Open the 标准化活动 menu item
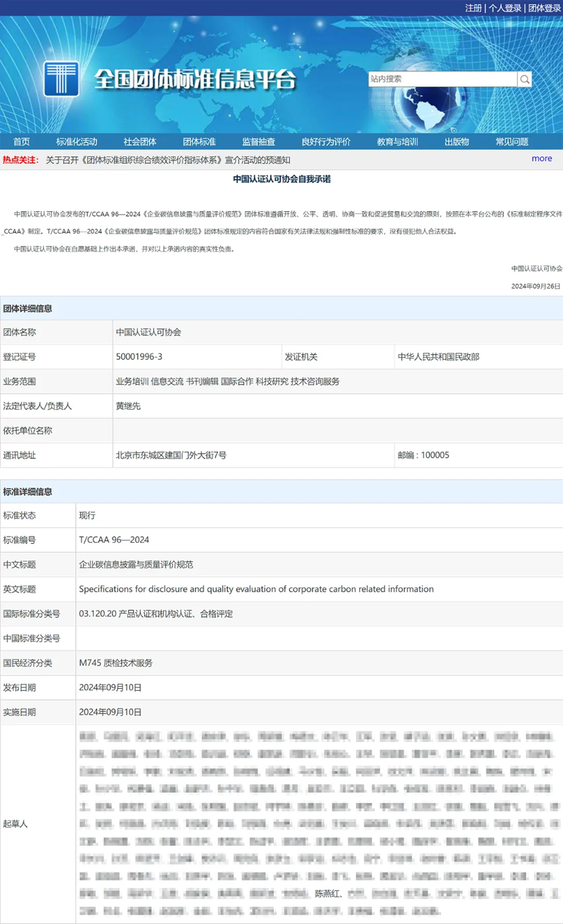Image resolution: width=563 pixels, height=924 pixels. tap(77, 142)
